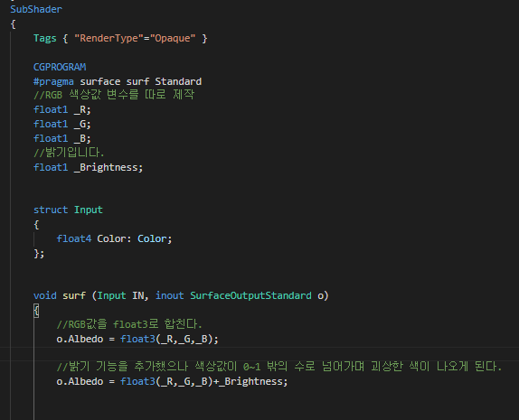
Task: Click the #pragma directive
Action: (53, 81)
